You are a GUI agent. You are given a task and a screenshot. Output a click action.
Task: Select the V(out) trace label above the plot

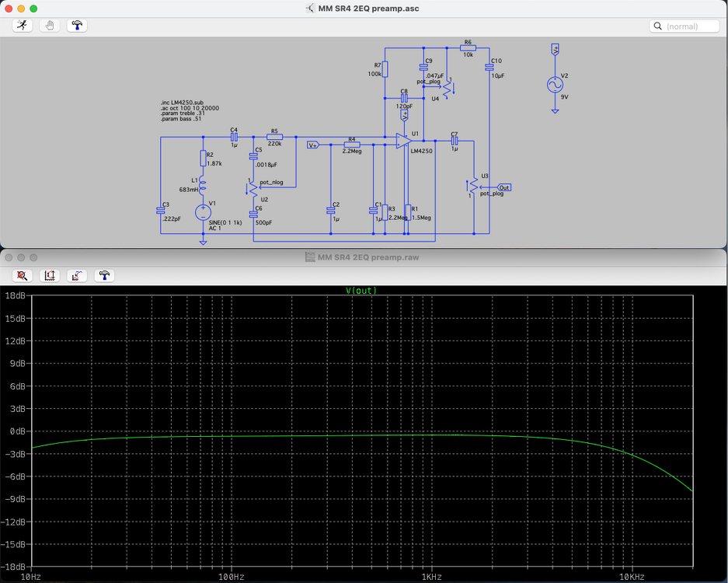[x=362, y=289]
